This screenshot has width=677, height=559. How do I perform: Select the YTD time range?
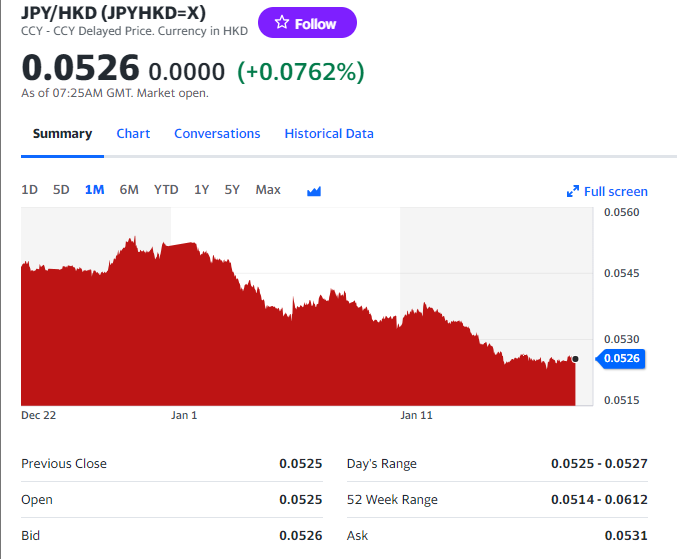click(166, 190)
